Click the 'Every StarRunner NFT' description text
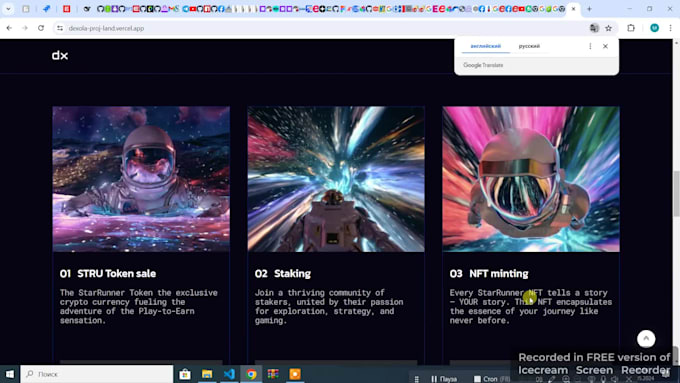 click(x=531, y=307)
